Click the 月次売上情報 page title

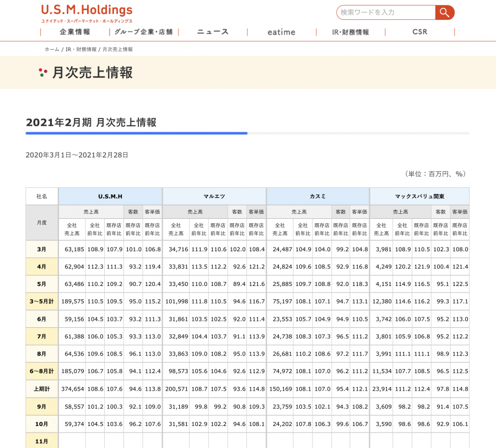click(93, 72)
